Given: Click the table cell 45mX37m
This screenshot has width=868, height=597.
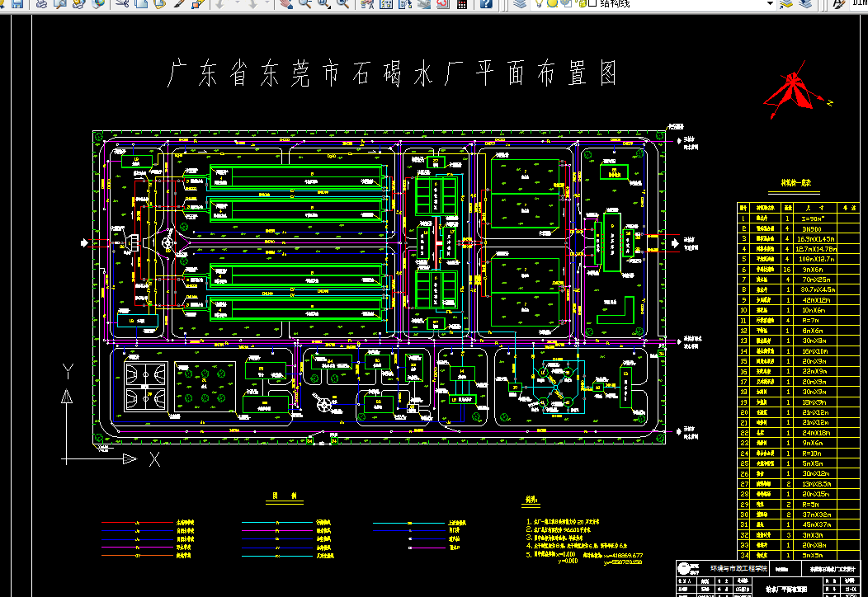Looking at the screenshot, I should (816, 524).
